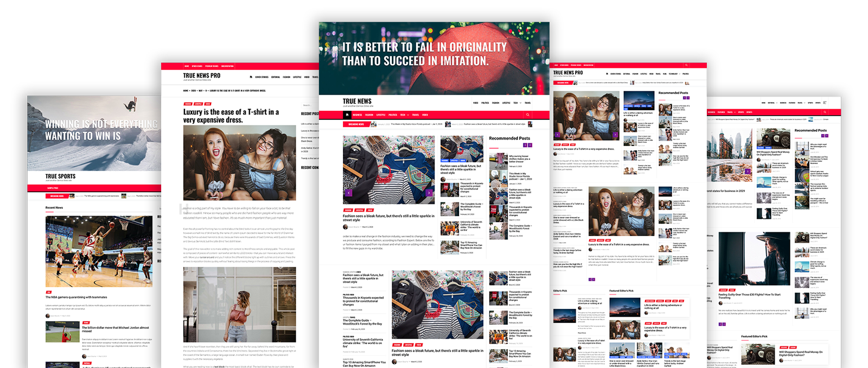This screenshot has width=868, height=368.
Task: Click the Lifestyle tag above article page headline
Action: [199, 104]
